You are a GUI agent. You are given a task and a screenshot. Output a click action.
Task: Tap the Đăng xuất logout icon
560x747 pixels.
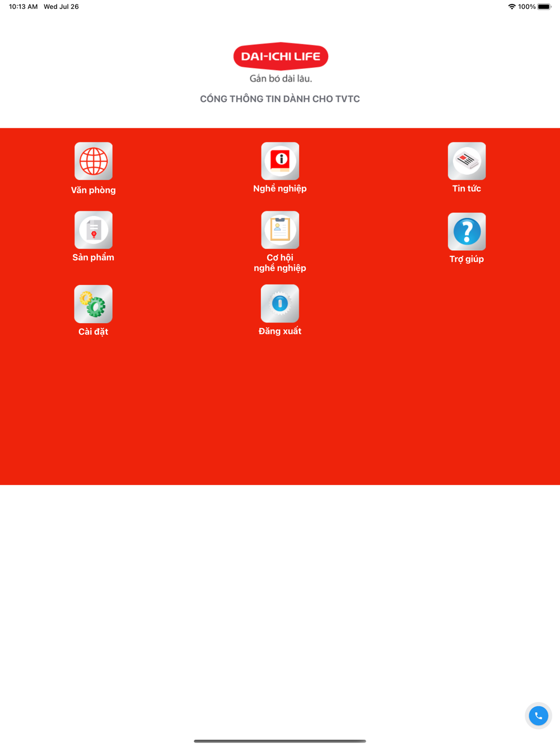[280, 304]
